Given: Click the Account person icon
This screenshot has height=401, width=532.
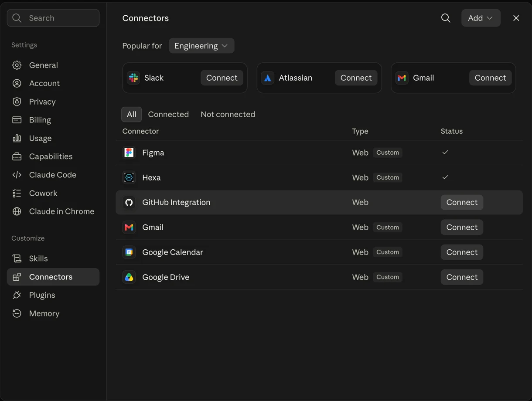Looking at the screenshot, I should (17, 83).
